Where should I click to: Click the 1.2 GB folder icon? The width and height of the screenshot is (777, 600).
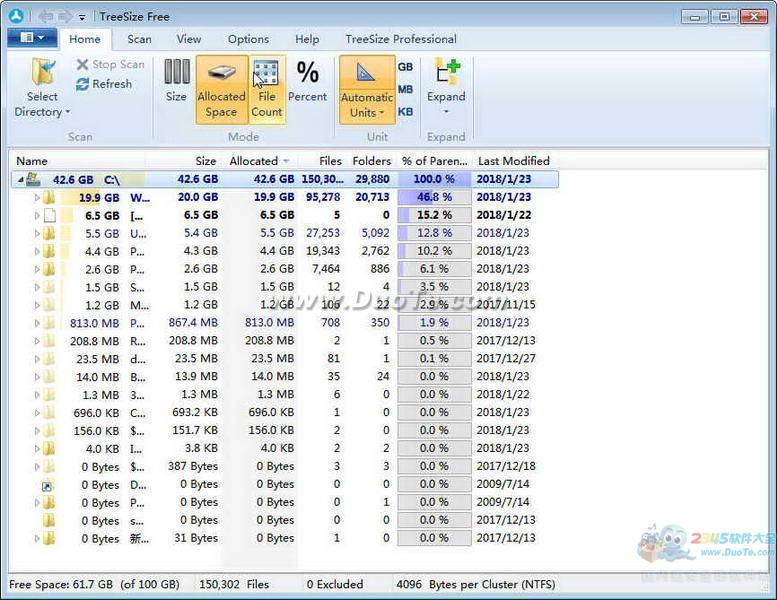click(x=49, y=305)
